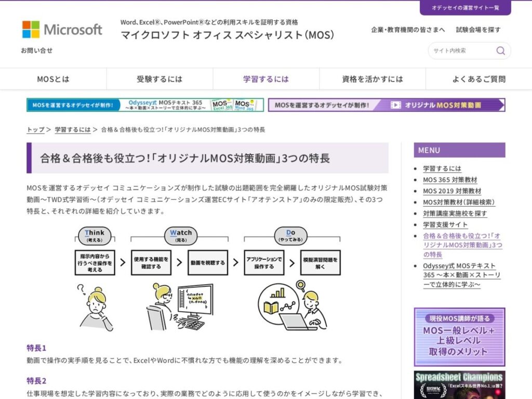Open the 学習するには menu
Image resolution: width=532 pixels, height=399 pixels.
click(266, 79)
